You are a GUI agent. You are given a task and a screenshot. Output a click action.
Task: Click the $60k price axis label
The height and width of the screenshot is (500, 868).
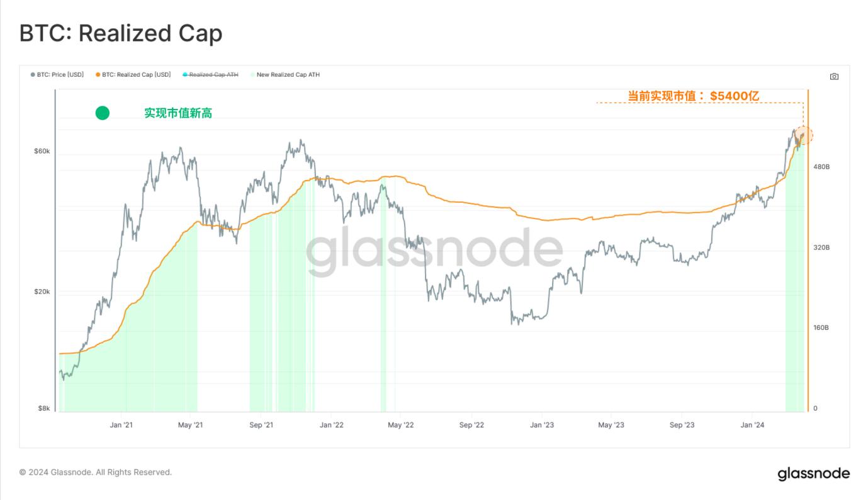(42, 151)
